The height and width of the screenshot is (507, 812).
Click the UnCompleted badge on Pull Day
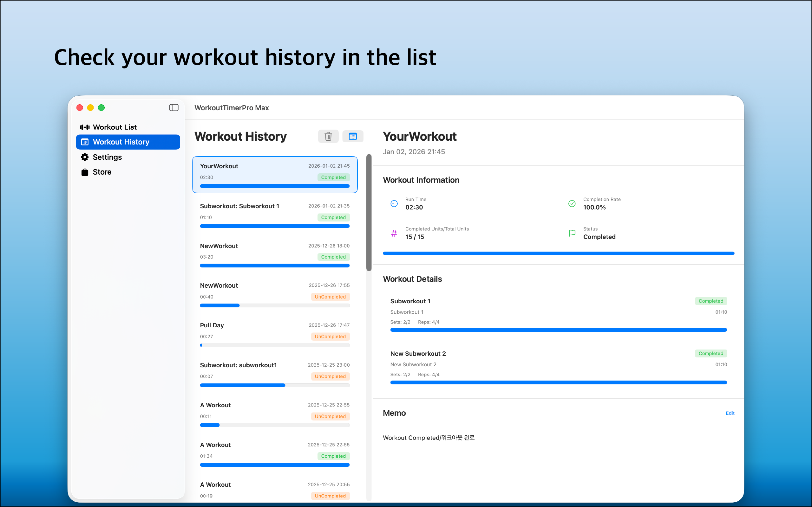pyautogui.click(x=330, y=336)
